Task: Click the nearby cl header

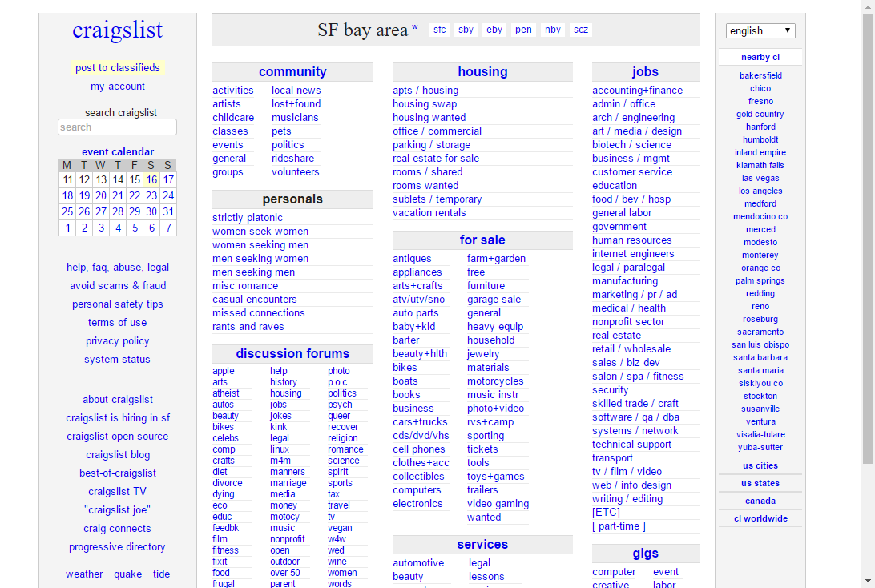Action: click(760, 57)
